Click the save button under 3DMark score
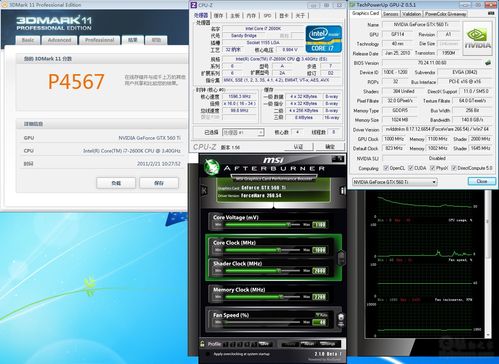Screen dimensions: 499x364 [x=159, y=183]
